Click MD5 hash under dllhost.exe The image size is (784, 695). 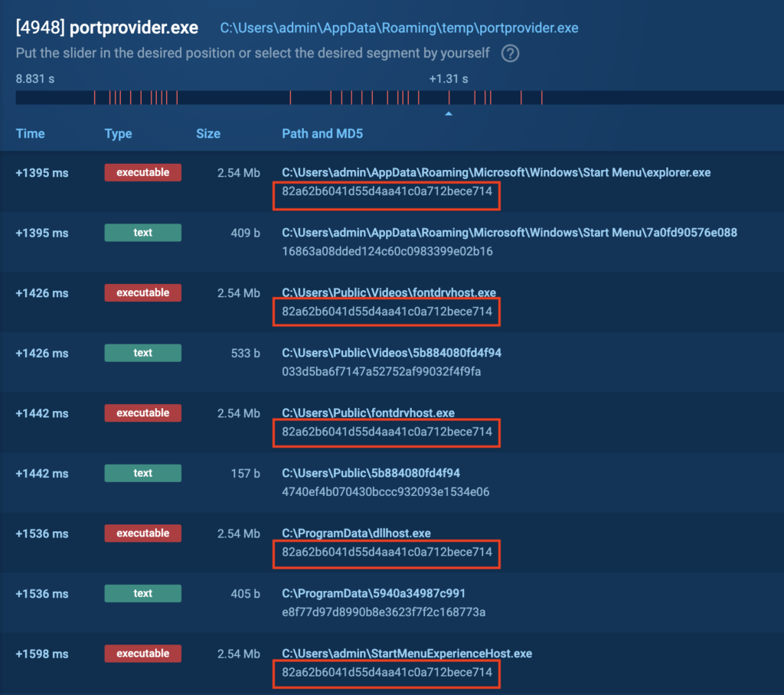click(x=387, y=552)
